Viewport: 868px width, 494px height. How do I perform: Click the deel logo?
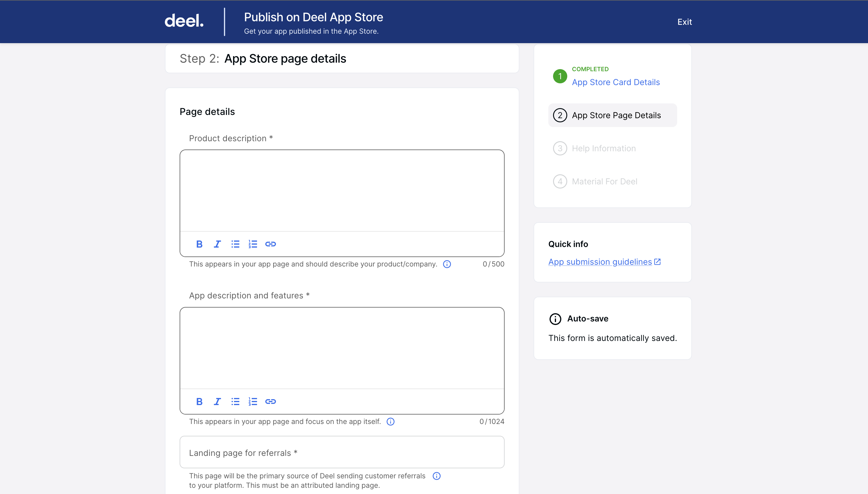pyautogui.click(x=184, y=21)
